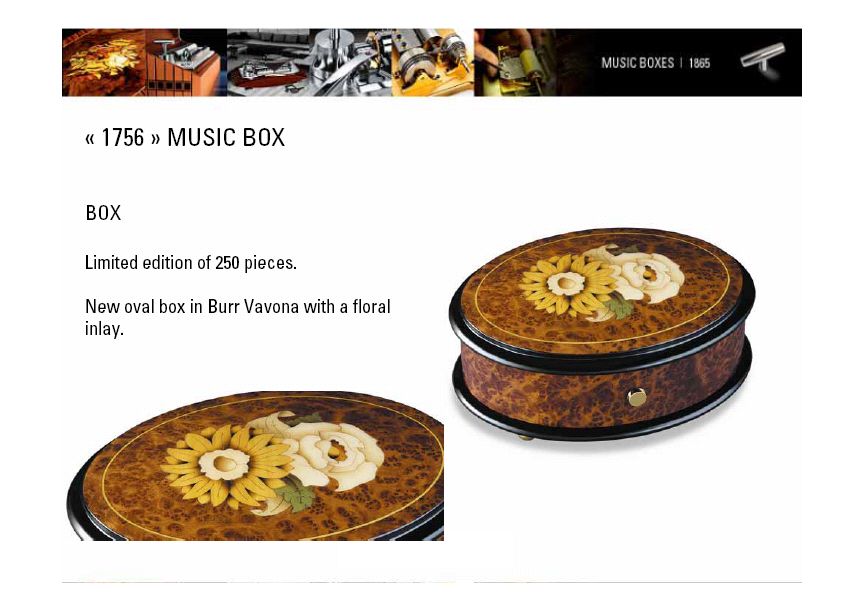
Task: Select the MUSIC BOXES banner text
Action: tap(638, 63)
